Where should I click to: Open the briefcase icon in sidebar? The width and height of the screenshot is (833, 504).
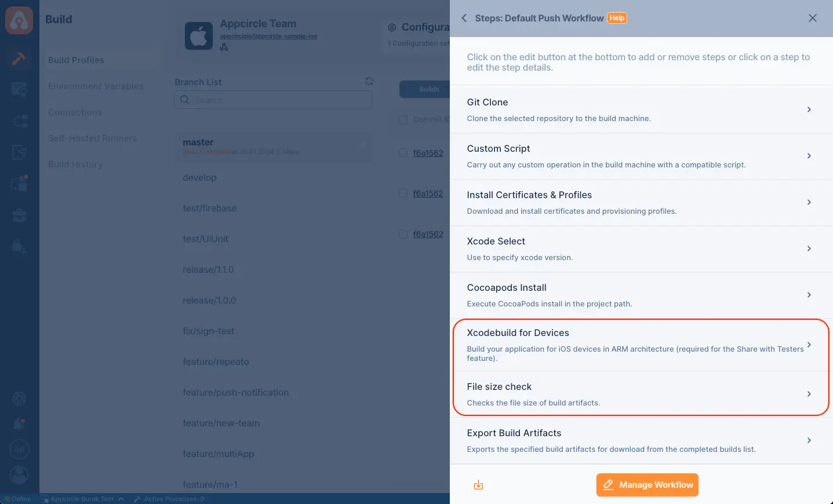tap(19, 216)
